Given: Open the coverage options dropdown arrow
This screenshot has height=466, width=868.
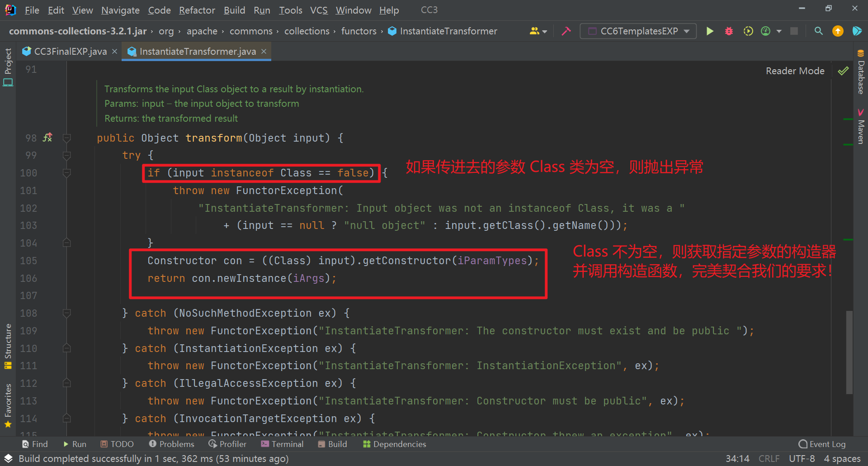Looking at the screenshot, I should pyautogui.click(x=779, y=31).
